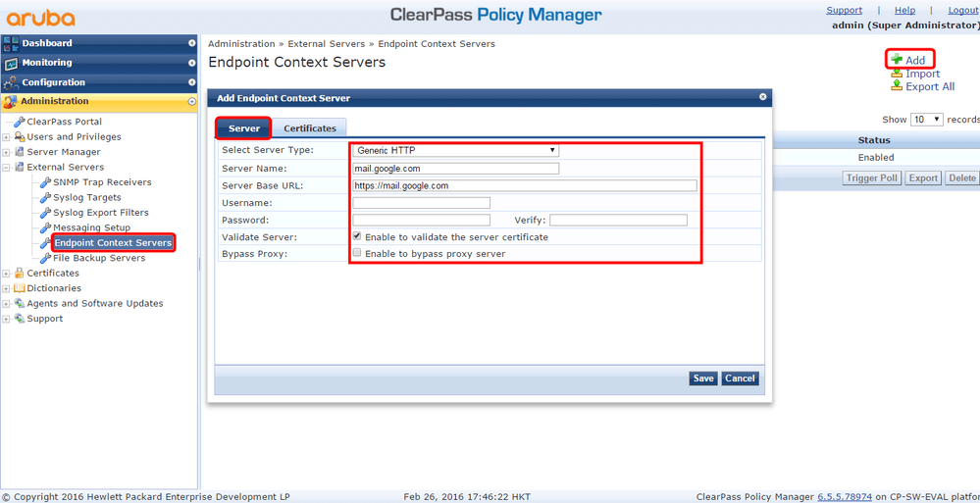This screenshot has width=980, height=503.
Task: Click the Password input field
Action: pyautogui.click(x=421, y=220)
